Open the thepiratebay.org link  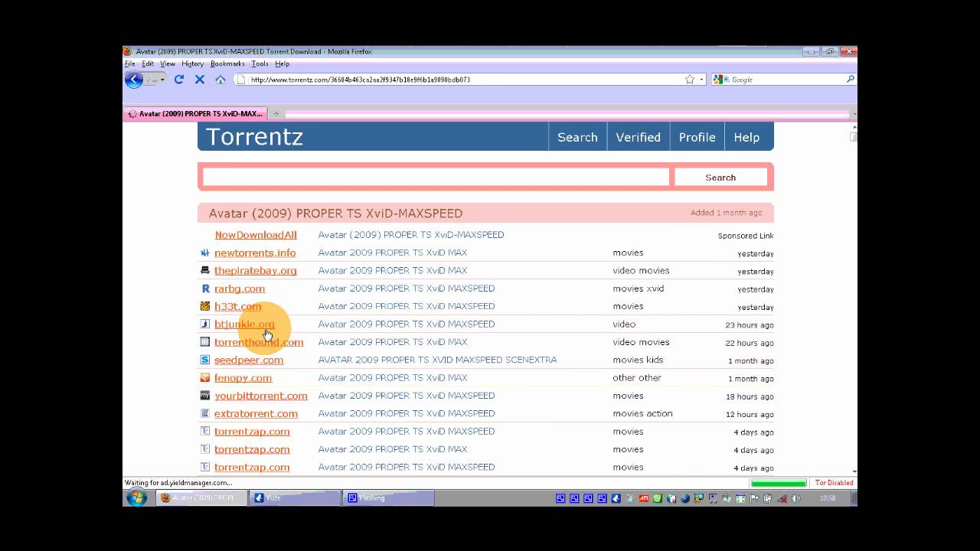[x=256, y=271]
